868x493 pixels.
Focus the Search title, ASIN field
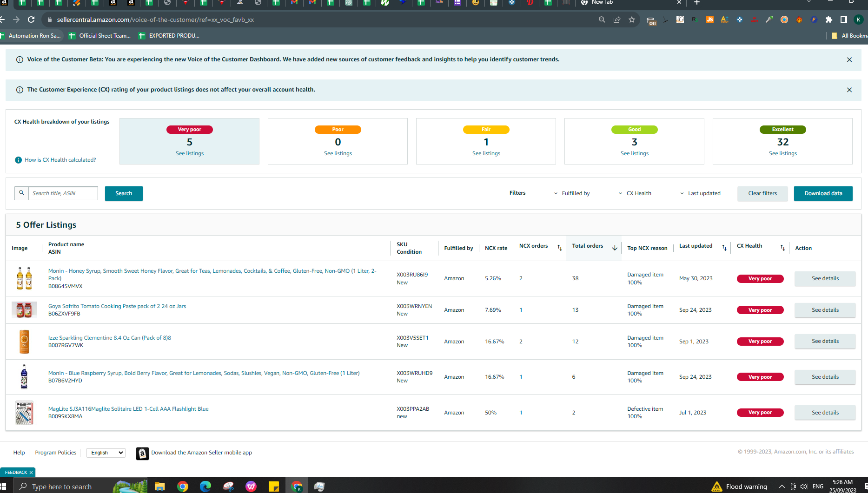63,193
